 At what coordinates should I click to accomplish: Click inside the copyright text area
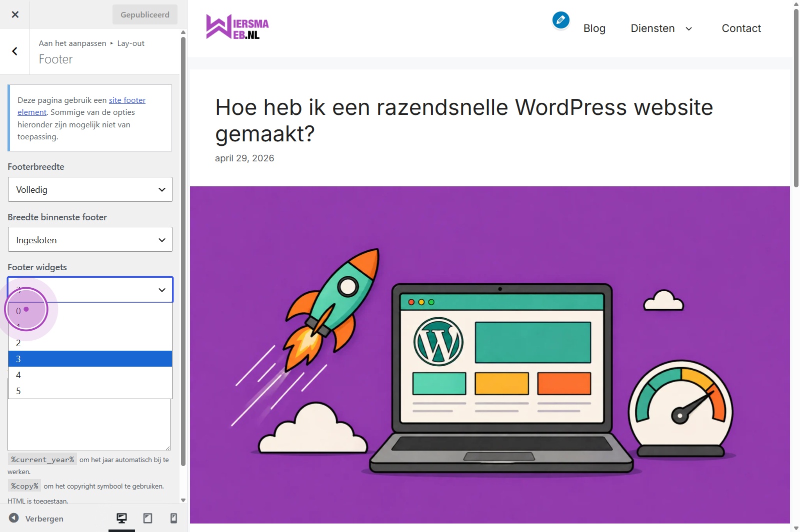pos(89,425)
